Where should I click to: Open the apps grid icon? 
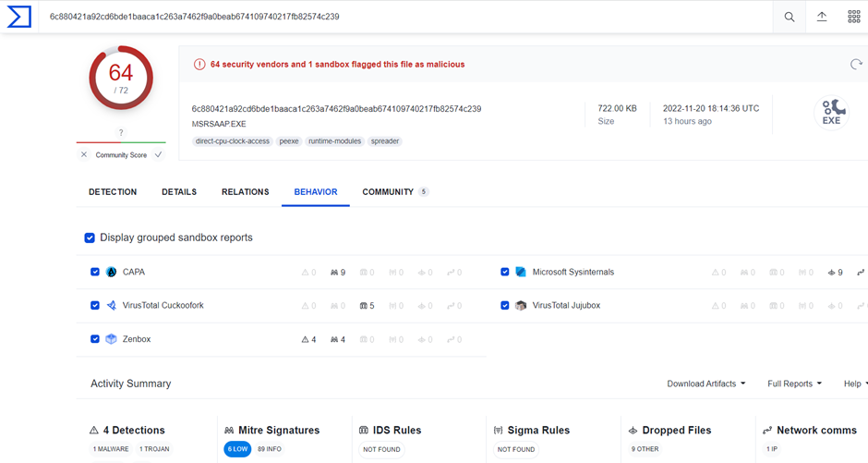854,17
